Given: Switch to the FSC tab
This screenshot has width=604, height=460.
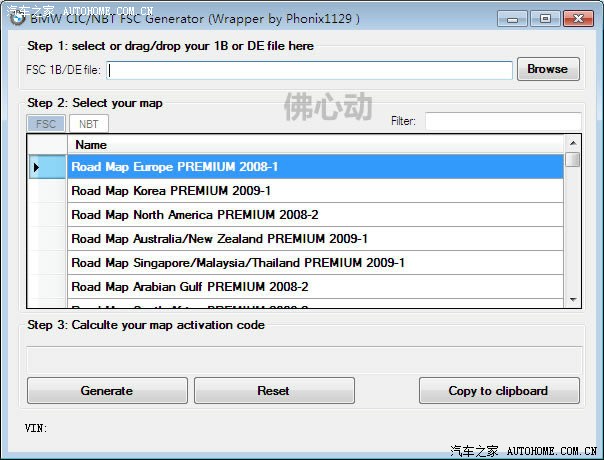Looking at the screenshot, I should click(x=46, y=124).
